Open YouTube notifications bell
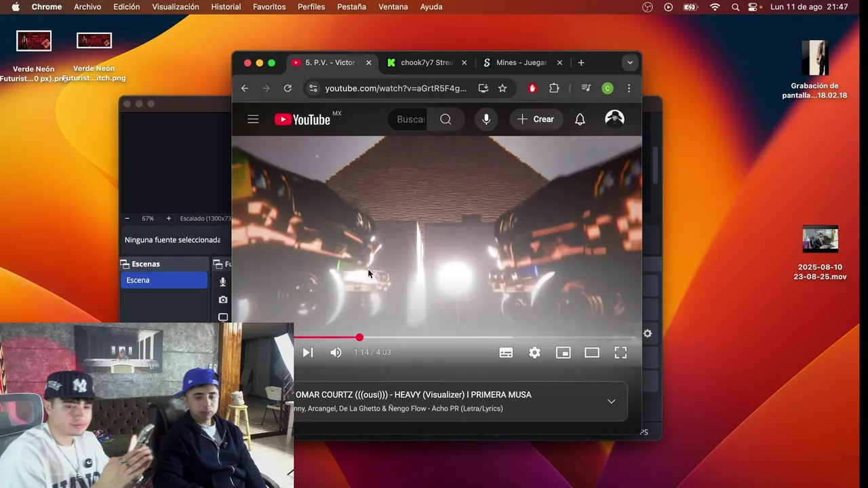868x488 pixels. [x=580, y=119]
